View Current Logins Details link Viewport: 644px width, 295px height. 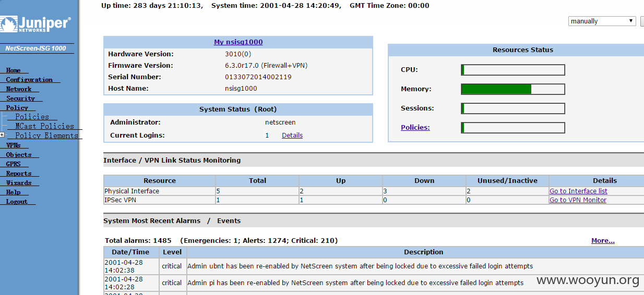tap(292, 136)
